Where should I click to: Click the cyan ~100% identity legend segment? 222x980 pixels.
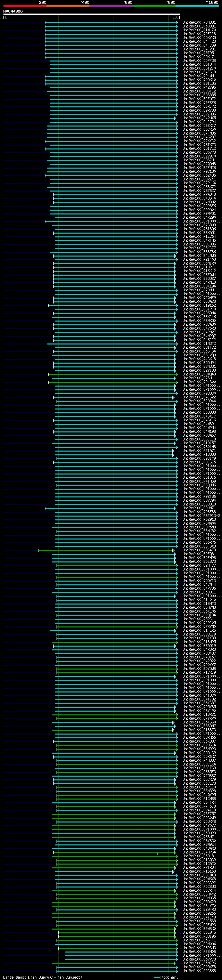point(197,6)
